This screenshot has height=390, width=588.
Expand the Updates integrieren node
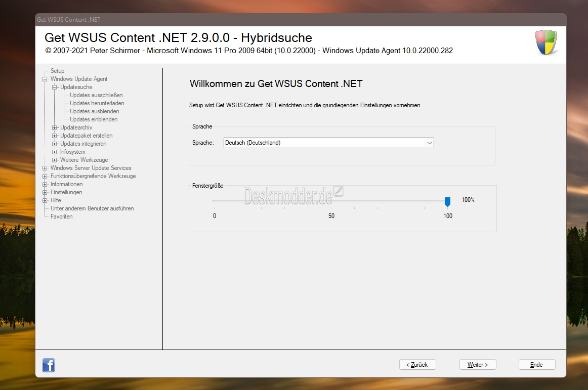pos(54,144)
